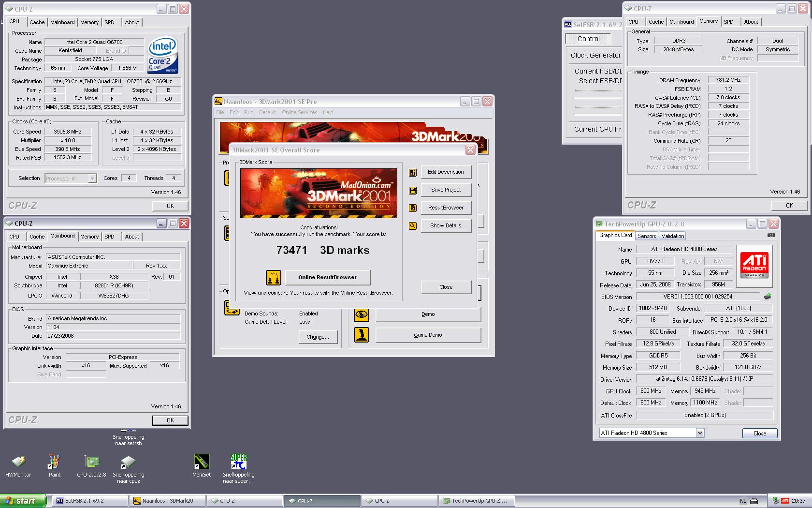Image resolution: width=812 pixels, height=508 pixels.
Task: Click the GPU-Z screenshot camera icon
Action: pos(771,235)
